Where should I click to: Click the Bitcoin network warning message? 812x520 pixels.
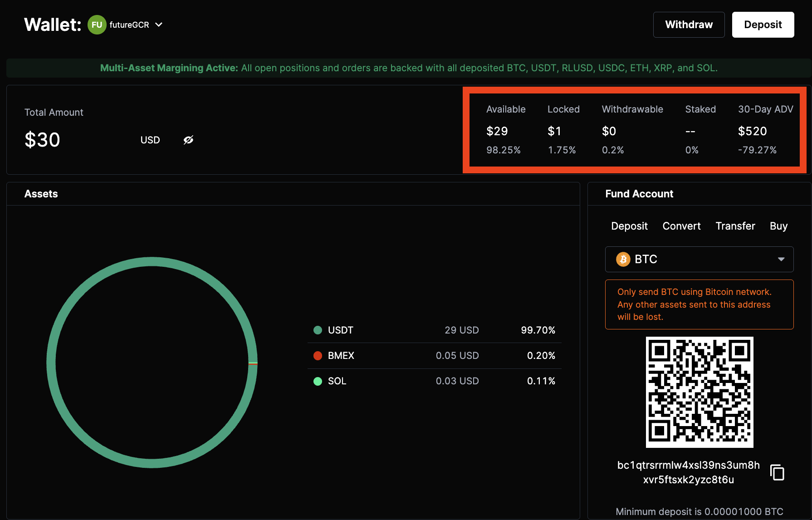(699, 304)
